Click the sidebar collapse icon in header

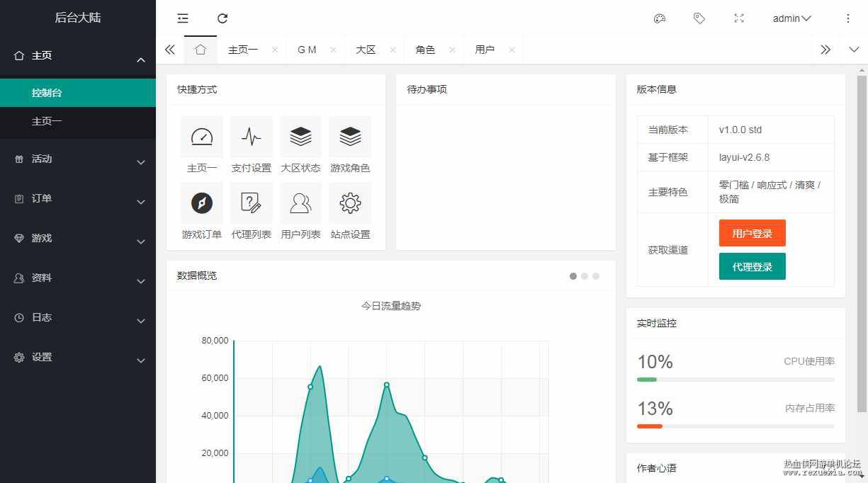[183, 18]
